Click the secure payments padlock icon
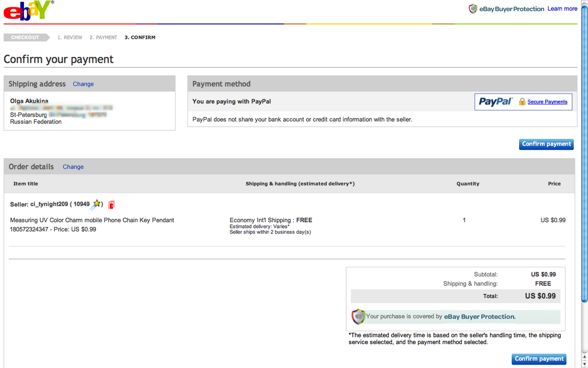The width and height of the screenshot is (588, 368). point(522,102)
